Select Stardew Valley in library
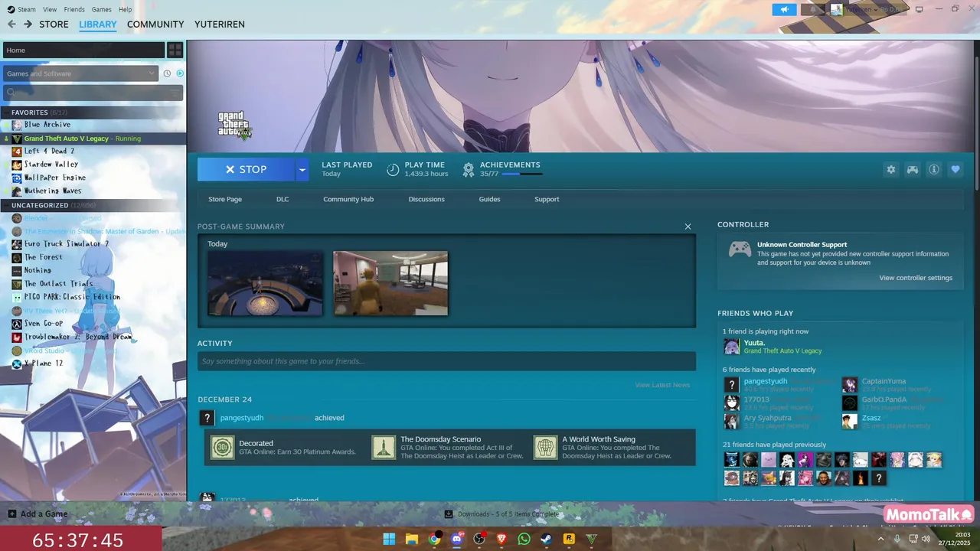 51,165
